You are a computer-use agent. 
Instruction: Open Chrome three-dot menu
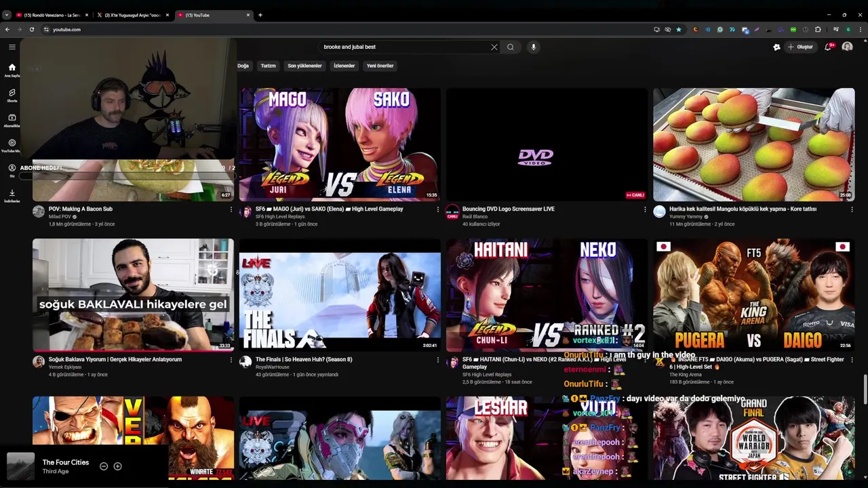coord(859,29)
